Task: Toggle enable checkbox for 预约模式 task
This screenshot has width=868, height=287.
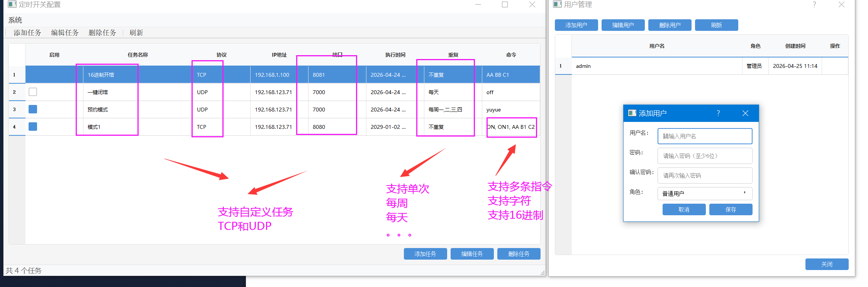Action: [33, 109]
